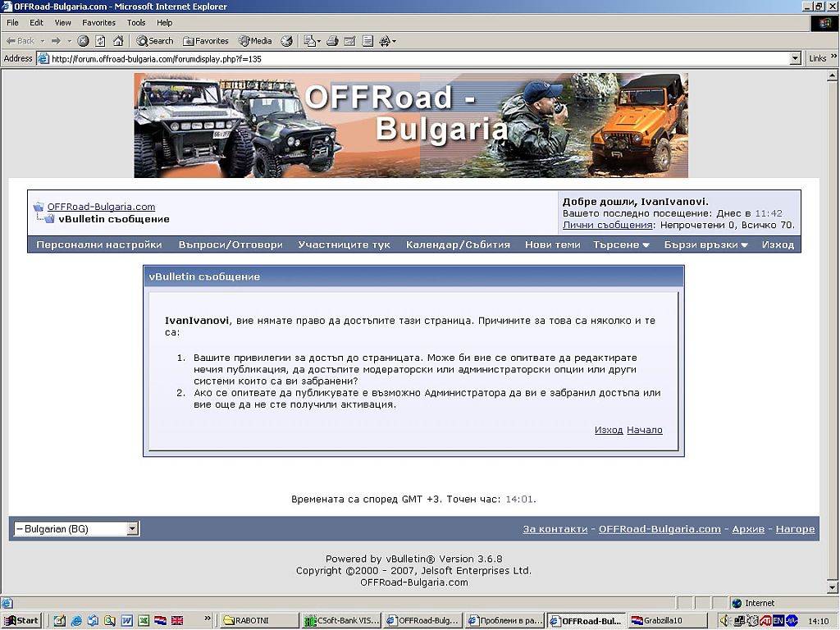Open the View menu
Viewport: 840px width, 630px height.
coord(62,22)
